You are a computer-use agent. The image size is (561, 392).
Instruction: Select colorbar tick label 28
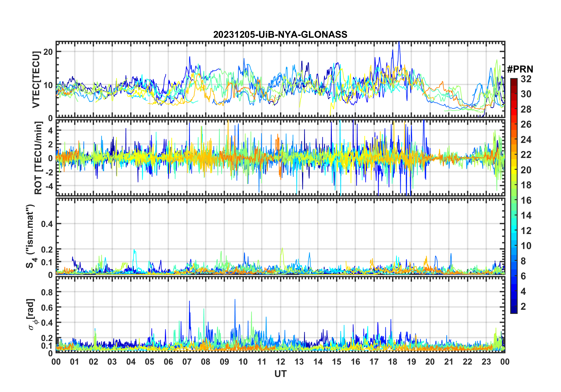pos(526,109)
